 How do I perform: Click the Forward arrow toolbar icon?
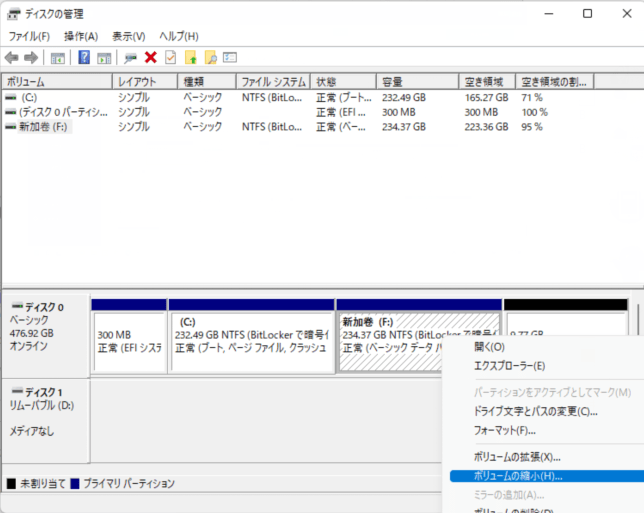coord(31,58)
